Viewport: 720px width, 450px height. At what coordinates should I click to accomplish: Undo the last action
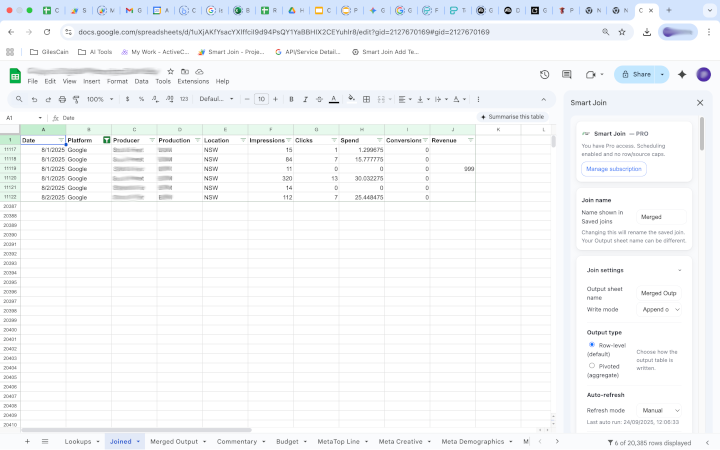(34, 99)
